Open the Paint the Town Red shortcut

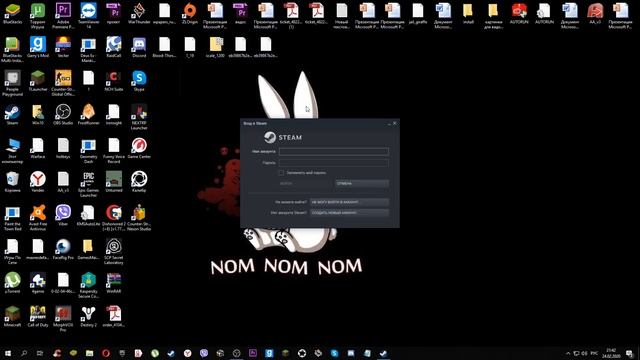13,218
